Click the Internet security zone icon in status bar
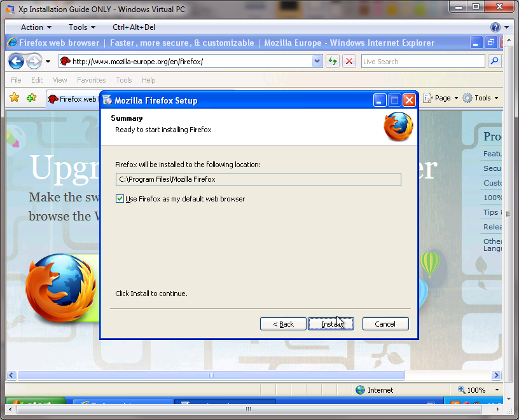The width and height of the screenshot is (519, 420). pos(360,390)
